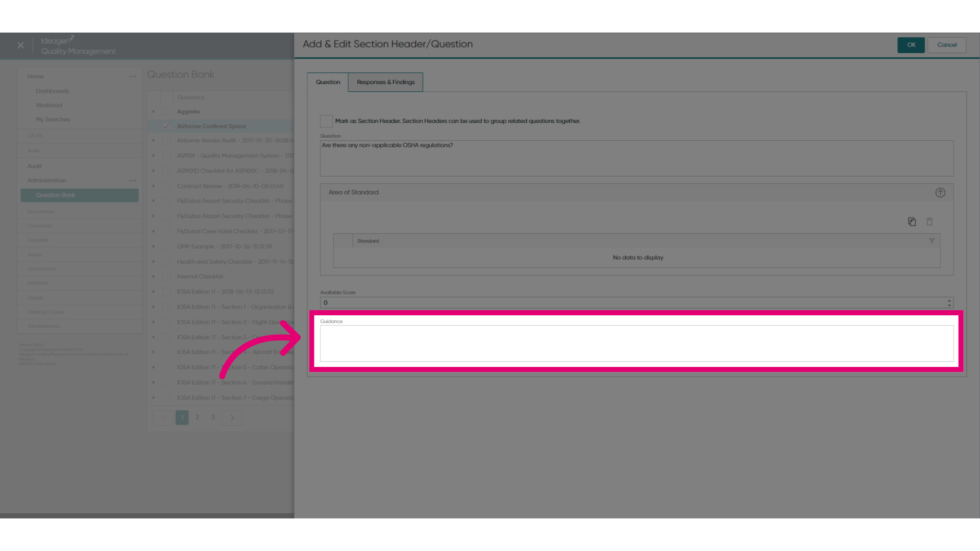Click the Home sidebar heading
The width and height of the screenshot is (980, 551).
point(35,77)
